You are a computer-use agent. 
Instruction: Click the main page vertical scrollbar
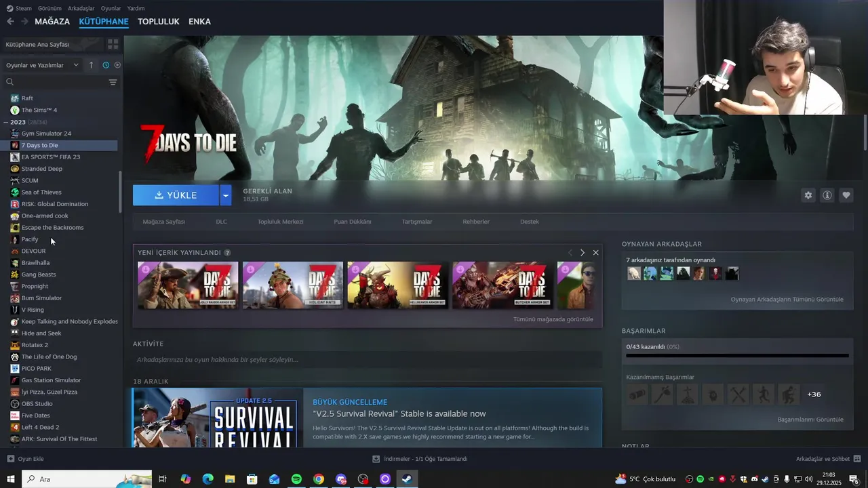865,133
